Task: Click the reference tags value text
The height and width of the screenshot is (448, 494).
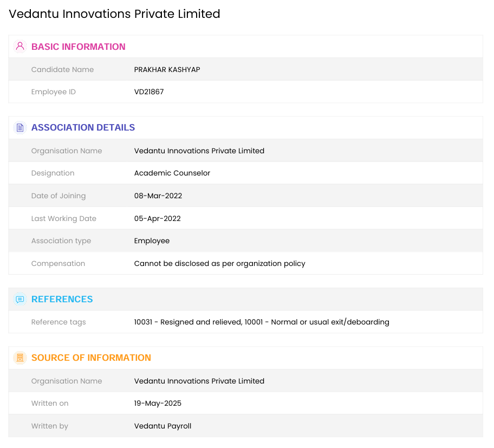Action: (x=262, y=322)
